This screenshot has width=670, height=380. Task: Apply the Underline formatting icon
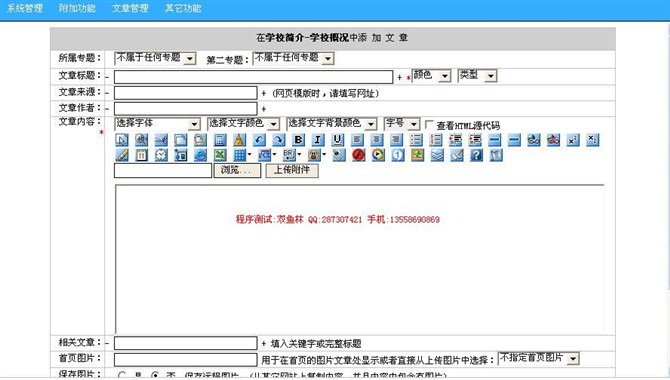tap(338, 140)
